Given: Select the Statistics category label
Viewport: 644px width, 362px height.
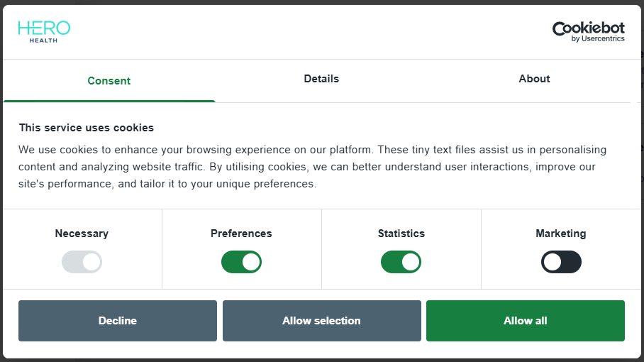Looking at the screenshot, I should tap(401, 234).
